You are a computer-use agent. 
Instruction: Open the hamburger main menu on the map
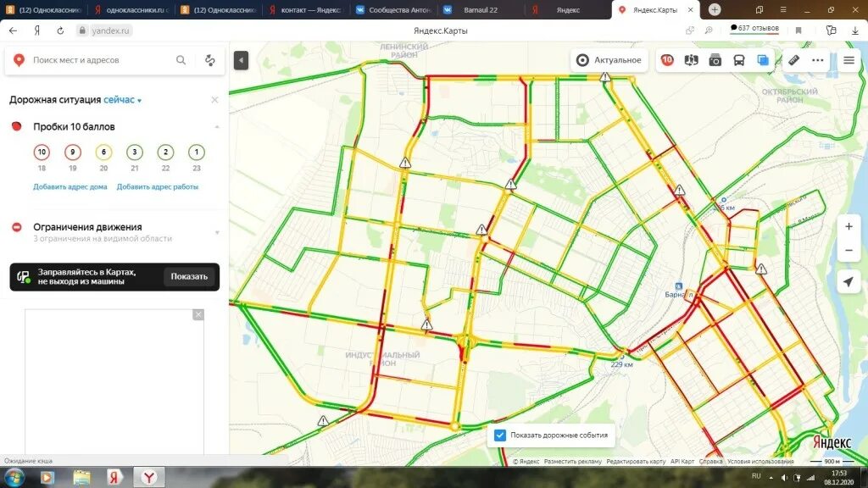click(x=849, y=60)
